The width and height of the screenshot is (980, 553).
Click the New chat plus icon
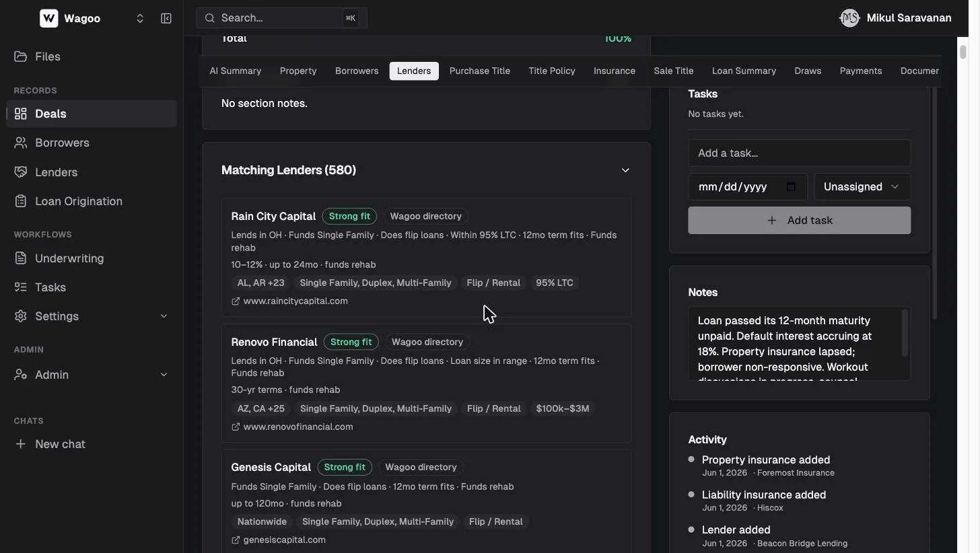[x=21, y=444]
